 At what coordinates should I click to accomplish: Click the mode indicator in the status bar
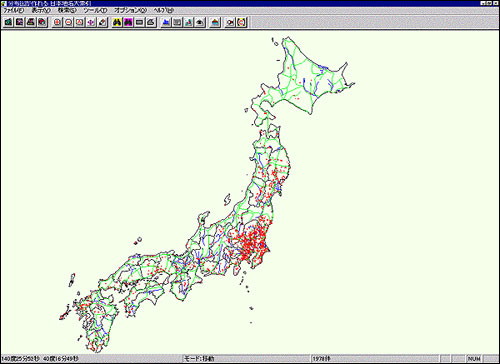click(199, 359)
